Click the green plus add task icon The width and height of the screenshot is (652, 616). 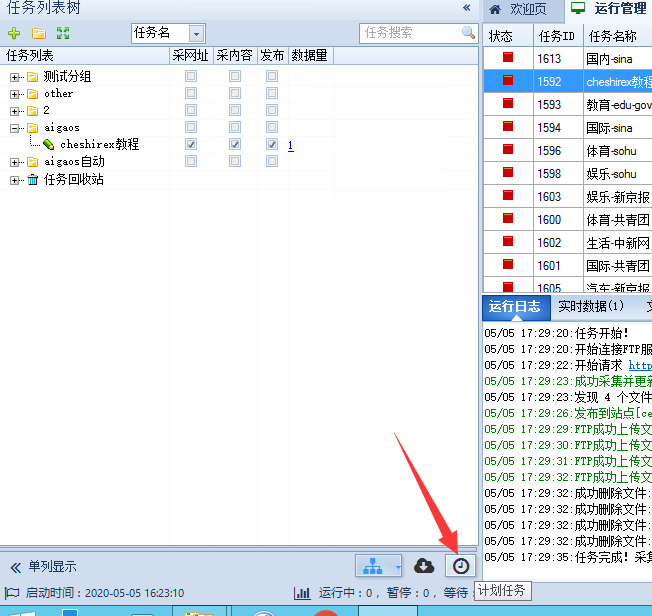tap(14, 33)
